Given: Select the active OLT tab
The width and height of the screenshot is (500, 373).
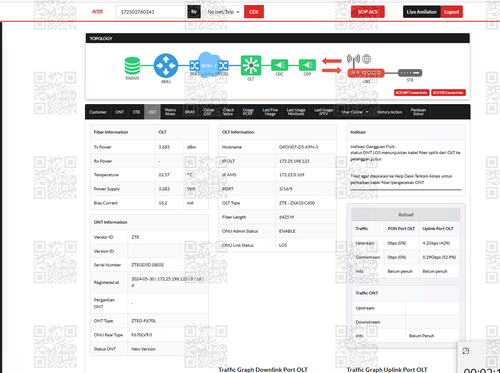Looking at the screenshot, I should (152, 112).
